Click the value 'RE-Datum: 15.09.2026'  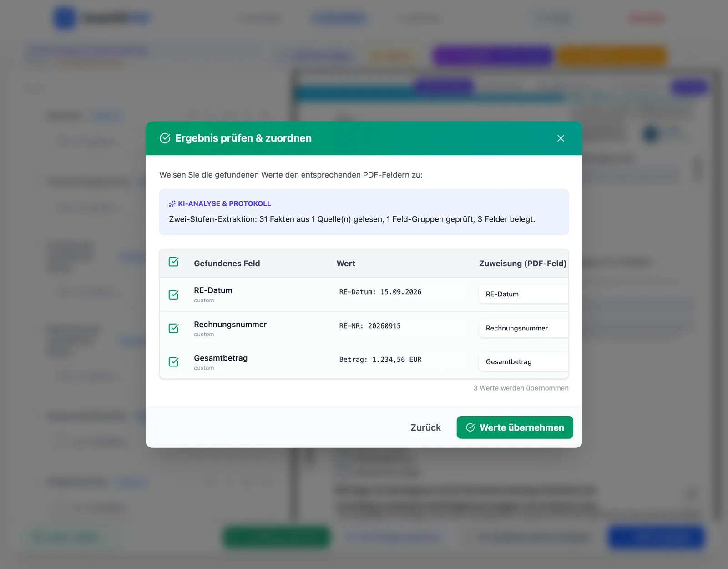pos(380,292)
